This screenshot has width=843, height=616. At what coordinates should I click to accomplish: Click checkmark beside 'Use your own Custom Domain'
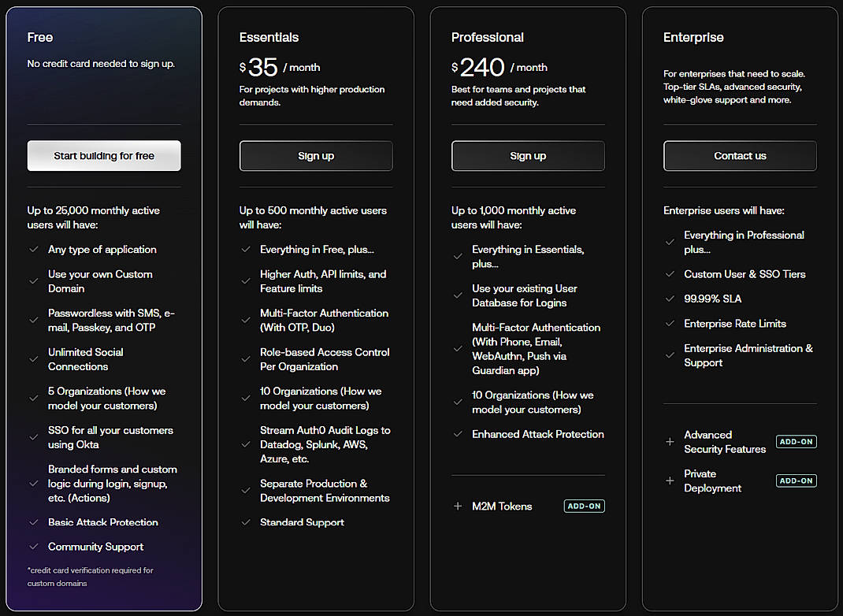[33, 281]
